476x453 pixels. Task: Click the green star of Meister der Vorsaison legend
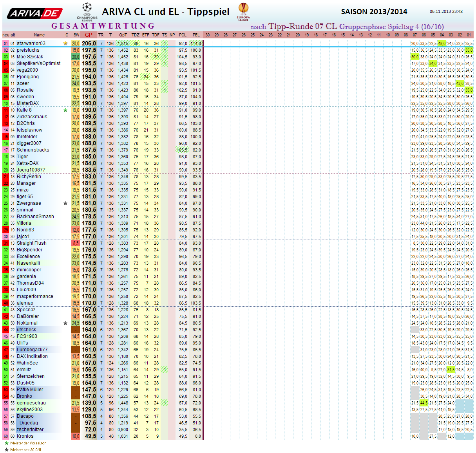coord(6,443)
